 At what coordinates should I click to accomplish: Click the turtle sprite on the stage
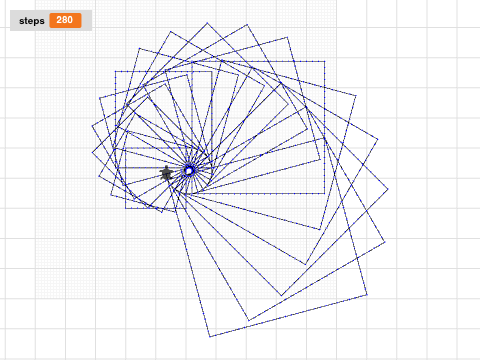(x=166, y=173)
